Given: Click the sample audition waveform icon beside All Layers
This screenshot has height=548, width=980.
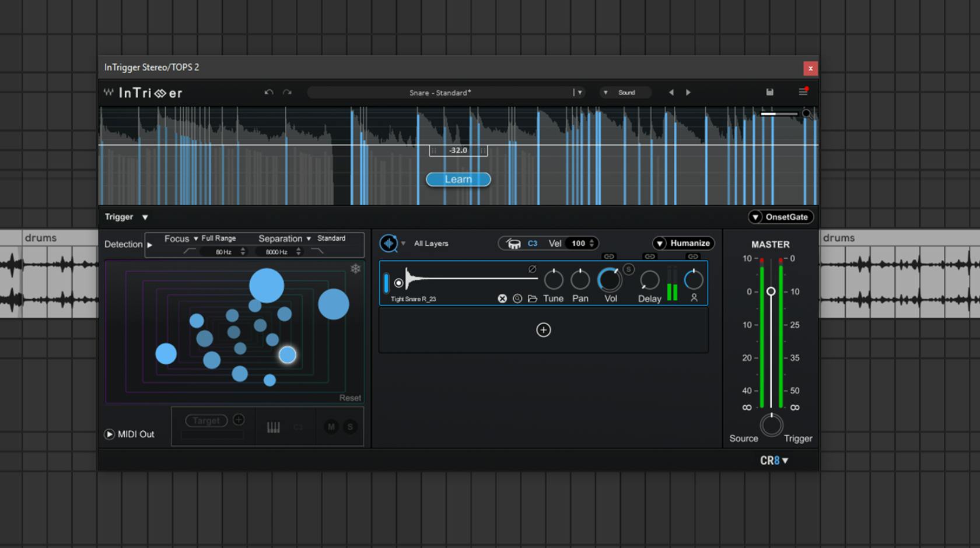Looking at the screenshot, I should [x=388, y=243].
